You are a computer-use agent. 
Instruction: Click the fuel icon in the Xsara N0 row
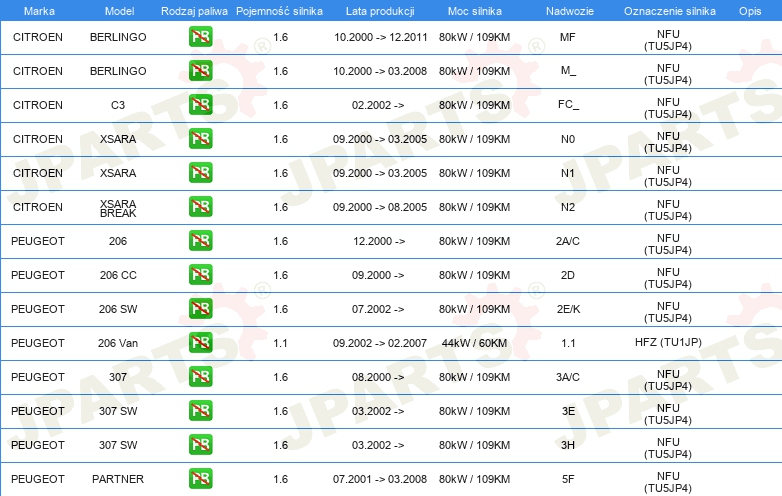200,139
